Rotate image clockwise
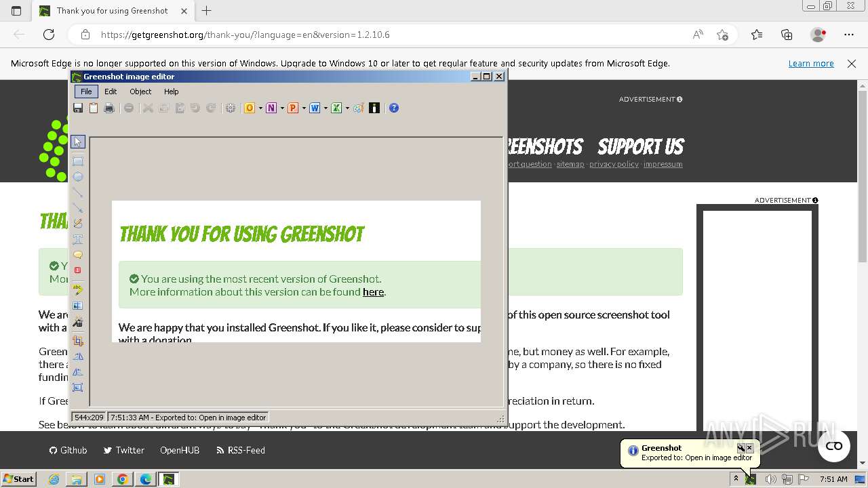 point(78,372)
